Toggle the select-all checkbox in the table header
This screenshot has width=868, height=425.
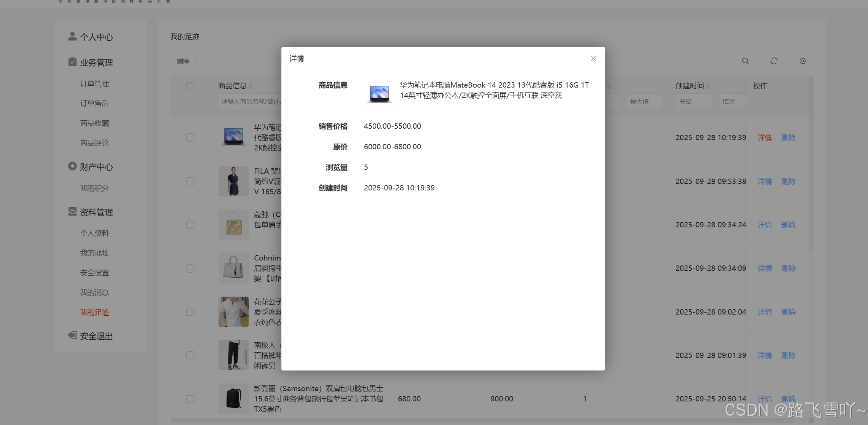[x=190, y=86]
